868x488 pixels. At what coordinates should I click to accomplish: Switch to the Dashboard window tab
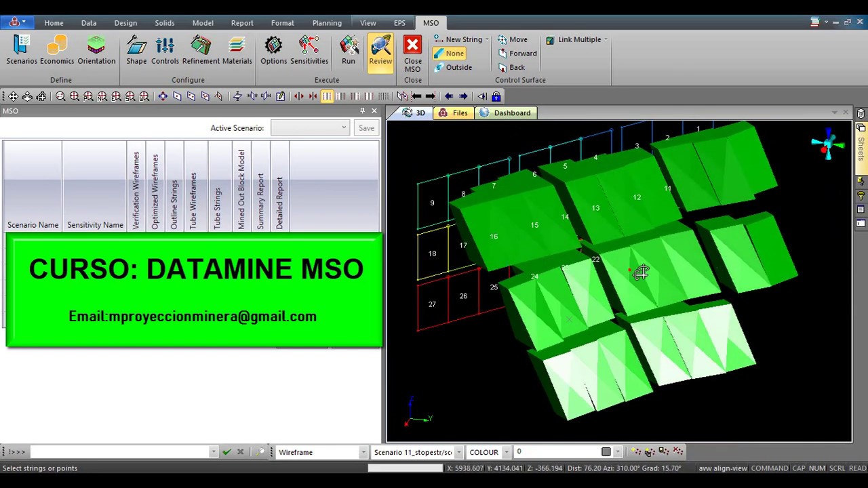(x=505, y=113)
